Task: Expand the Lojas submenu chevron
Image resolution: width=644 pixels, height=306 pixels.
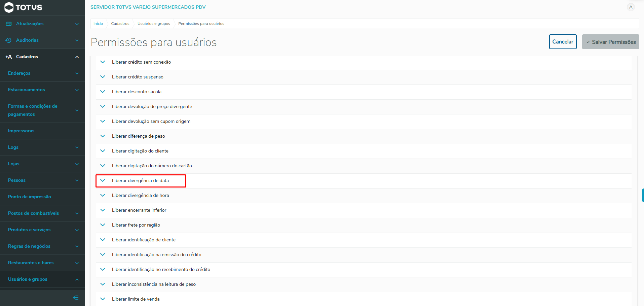Action: tap(77, 164)
